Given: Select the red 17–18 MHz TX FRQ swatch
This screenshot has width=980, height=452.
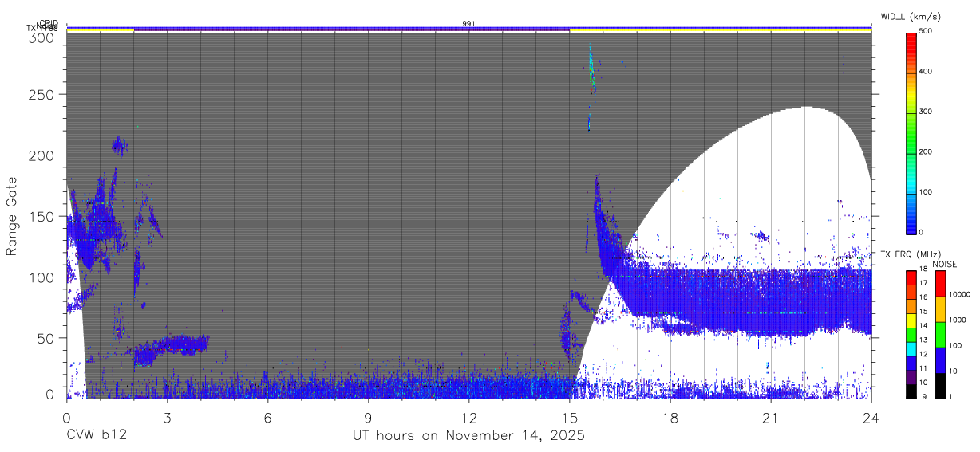Looking at the screenshot, I should [x=911, y=277].
